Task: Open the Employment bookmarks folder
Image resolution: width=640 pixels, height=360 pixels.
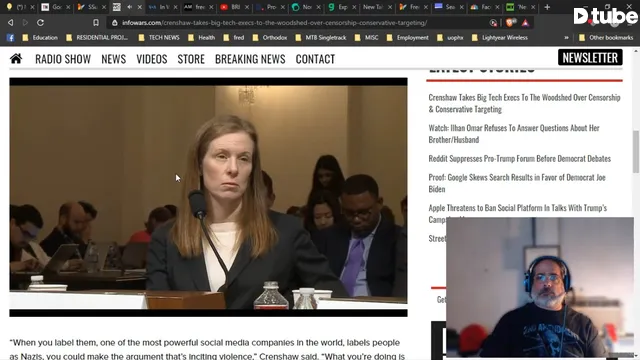Action: 407,38
